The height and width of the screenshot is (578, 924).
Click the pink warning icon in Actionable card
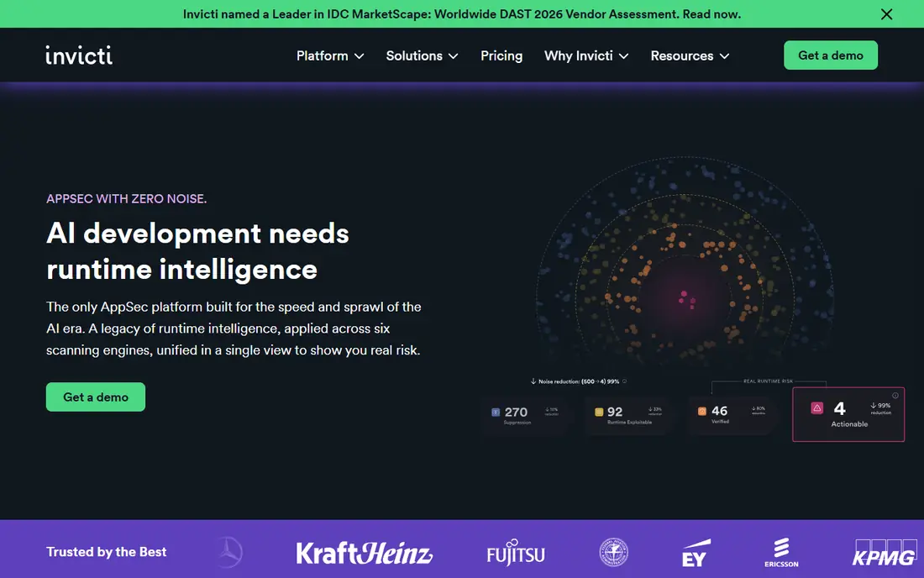tap(816, 407)
